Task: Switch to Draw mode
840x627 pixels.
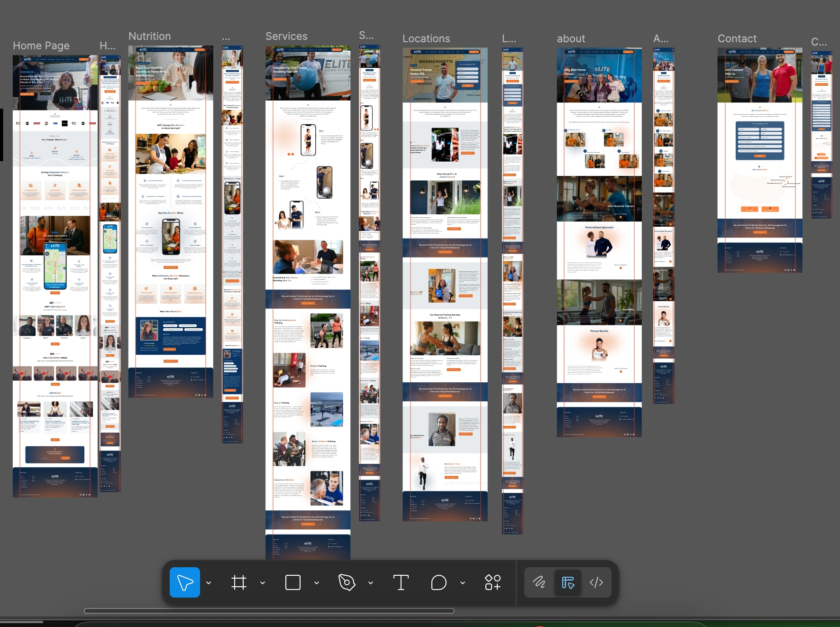Action: [539, 582]
